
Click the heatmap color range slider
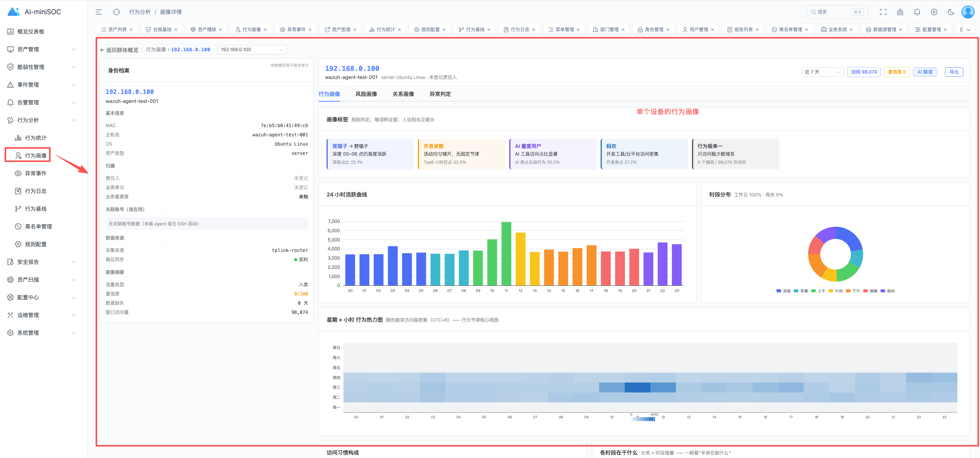coord(643,419)
